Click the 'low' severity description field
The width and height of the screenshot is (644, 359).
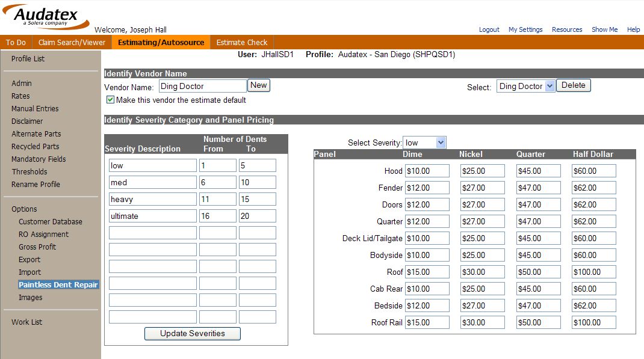point(153,165)
